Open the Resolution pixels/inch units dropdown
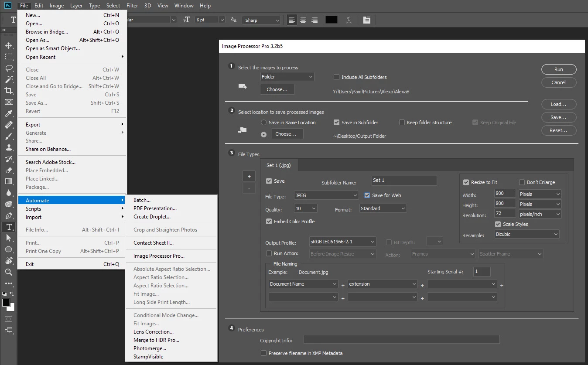The height and width of the screenshot is (365, 588). [x=540, y=214]
